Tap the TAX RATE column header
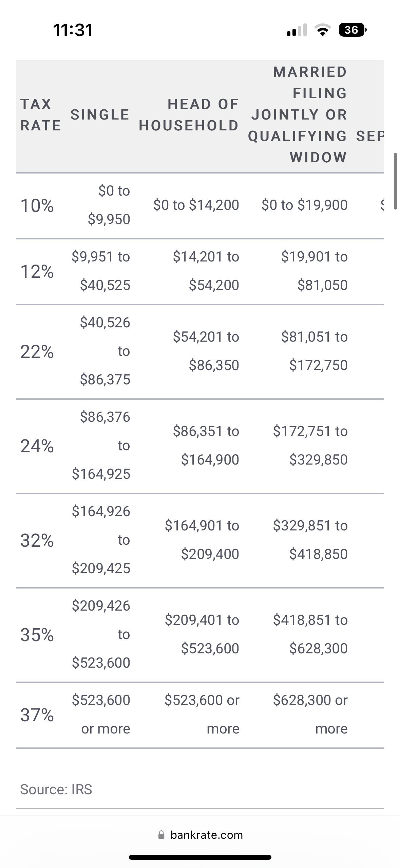The image size is (400, 868). point(40,115)
